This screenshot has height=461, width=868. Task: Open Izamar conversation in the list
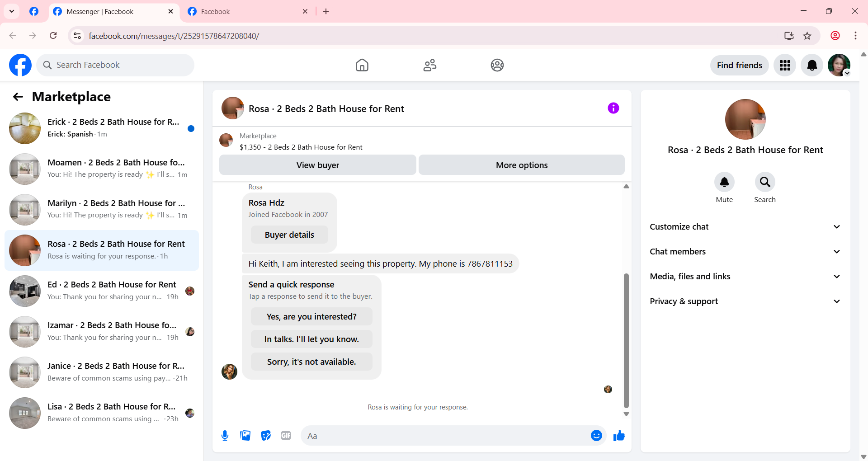click(x=102, y=332)
